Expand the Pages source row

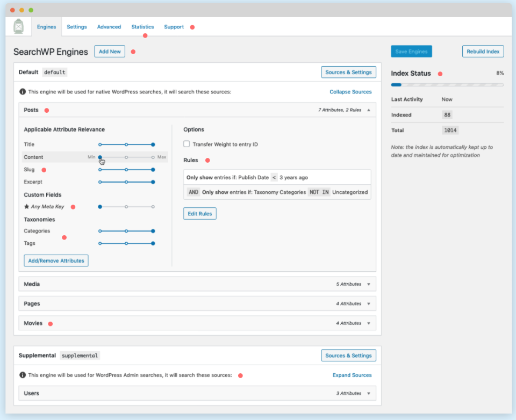[197, 303]
